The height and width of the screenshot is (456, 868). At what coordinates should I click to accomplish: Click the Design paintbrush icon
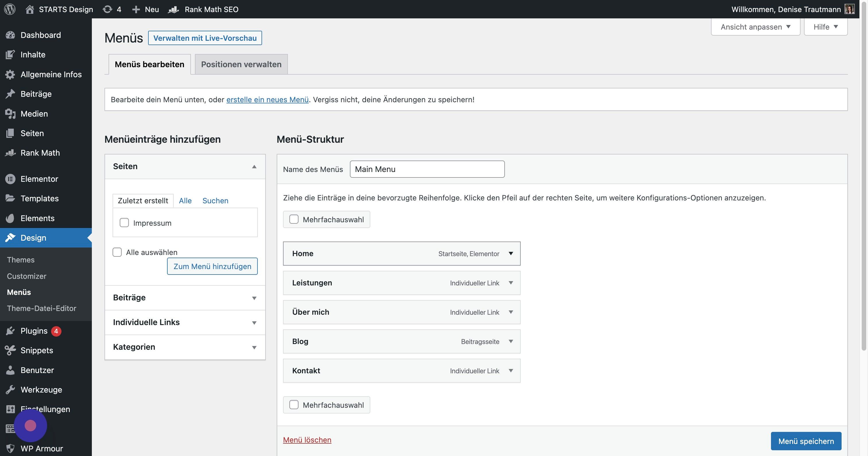[x=10, y=237]
